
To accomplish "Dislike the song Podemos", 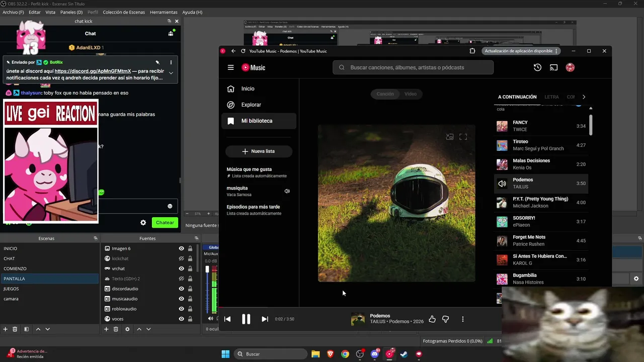I will [445, 319].
